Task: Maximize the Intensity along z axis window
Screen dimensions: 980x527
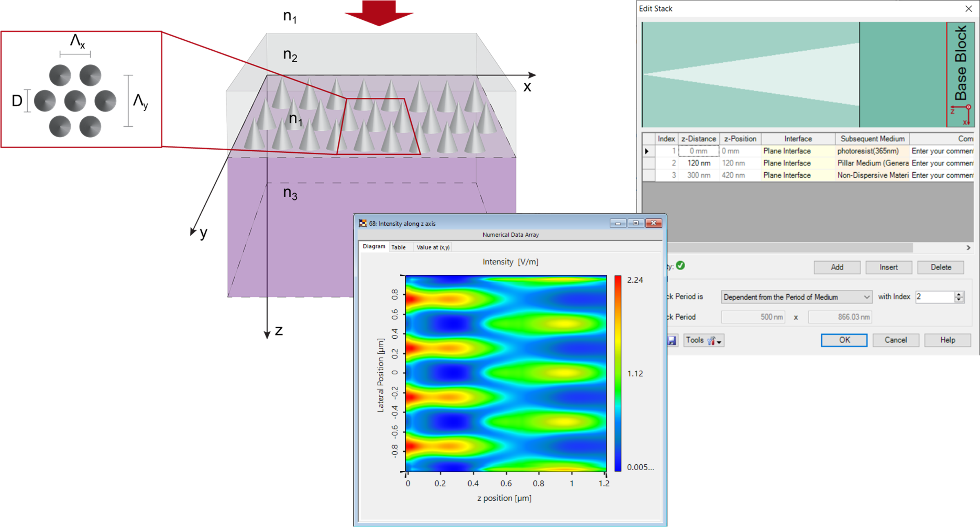Action: pos(635,223)
